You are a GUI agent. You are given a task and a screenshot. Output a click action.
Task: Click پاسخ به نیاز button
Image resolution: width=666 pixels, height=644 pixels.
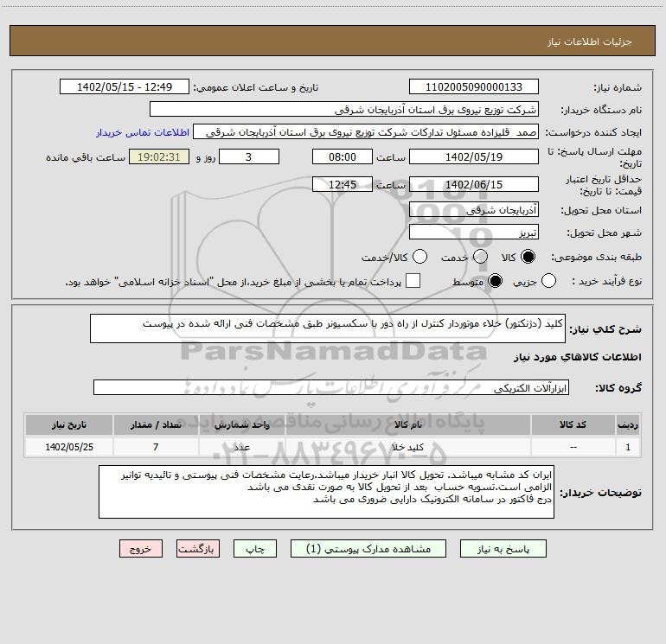[x=503, y=549]
